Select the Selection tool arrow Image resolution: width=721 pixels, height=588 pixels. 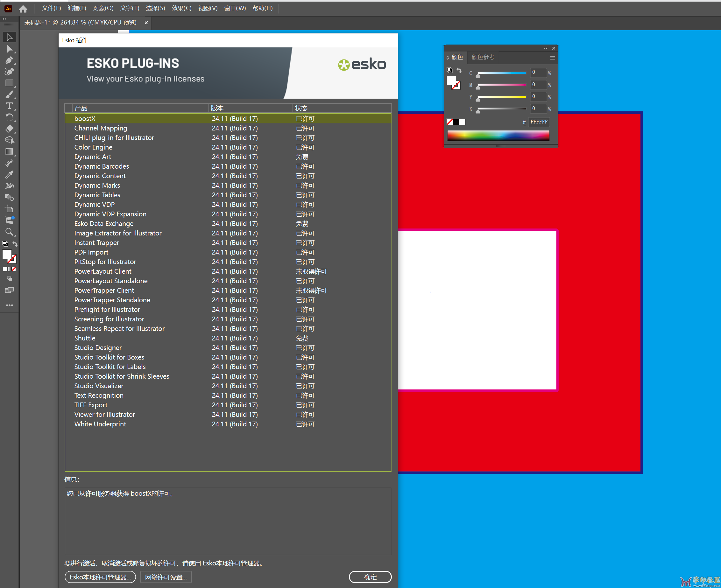click(x=10, y=37)
